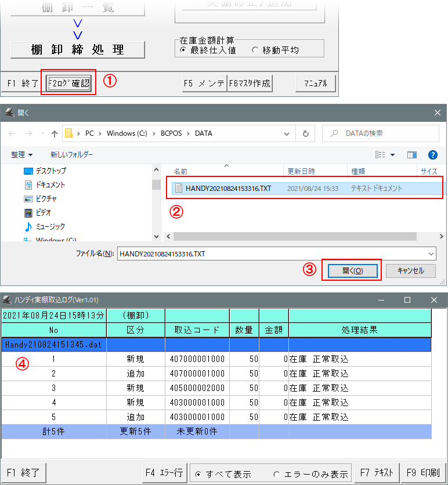
Task: Open the 整理 dropdown menu
Action: coord(22,155)
